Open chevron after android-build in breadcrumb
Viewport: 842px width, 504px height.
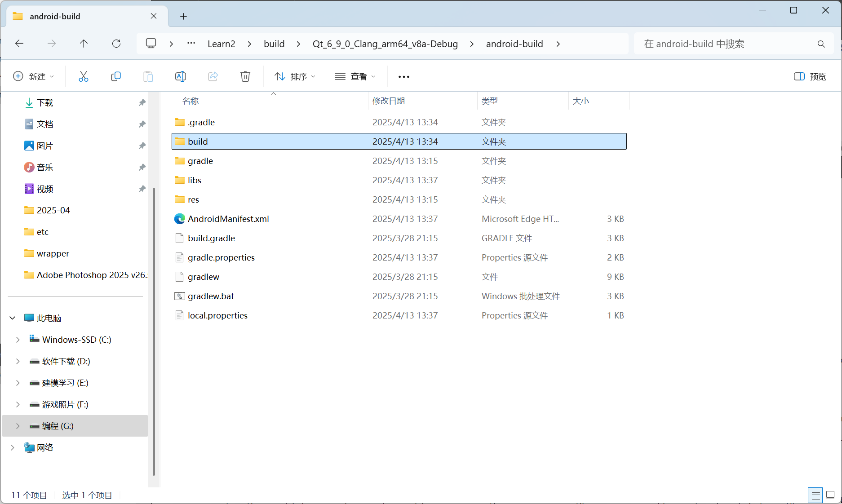pos(558,44)
